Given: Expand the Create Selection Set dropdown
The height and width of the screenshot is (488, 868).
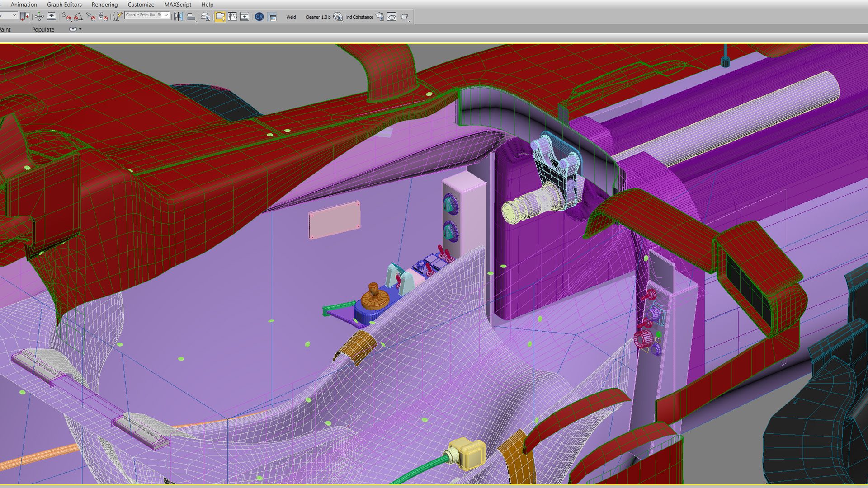Looking at the screenshot, I should click(x=166, y=15).
